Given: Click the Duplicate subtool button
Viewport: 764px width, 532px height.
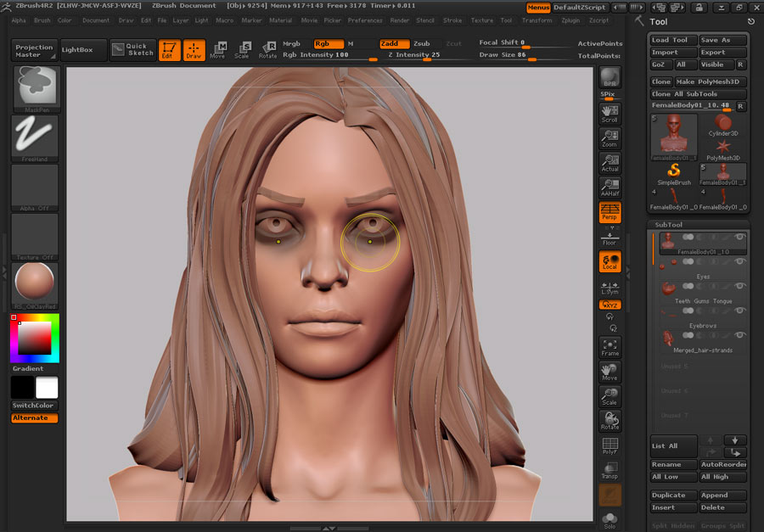Looking at the screenshot, I should coord(673,495).
